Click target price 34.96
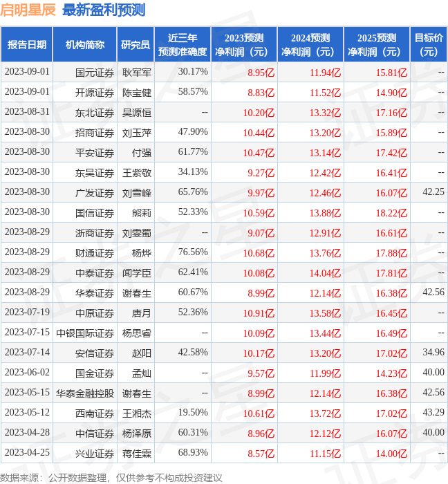 click(433, 352)
